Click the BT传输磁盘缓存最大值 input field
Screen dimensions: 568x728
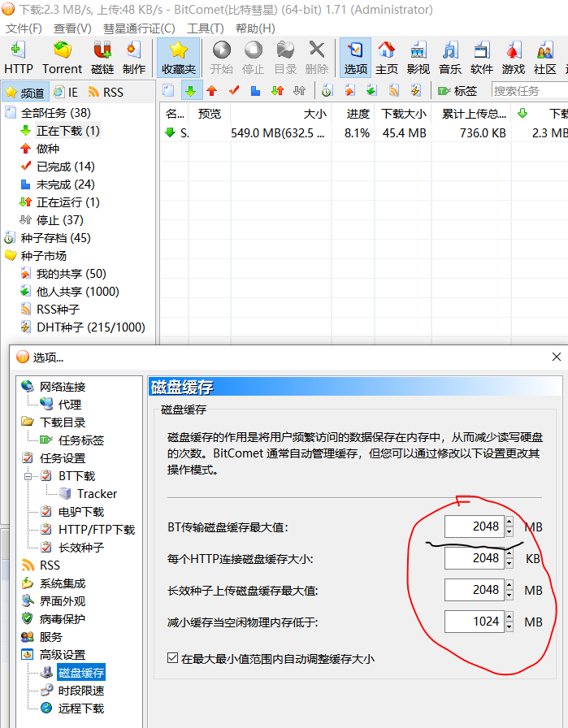coord(475,526)
